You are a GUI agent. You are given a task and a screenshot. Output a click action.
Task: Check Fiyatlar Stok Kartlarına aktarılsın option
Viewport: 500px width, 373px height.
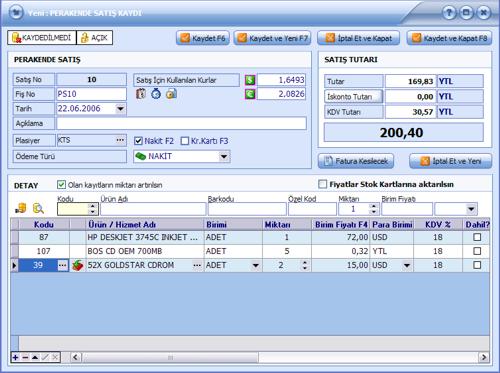point(323,184)
